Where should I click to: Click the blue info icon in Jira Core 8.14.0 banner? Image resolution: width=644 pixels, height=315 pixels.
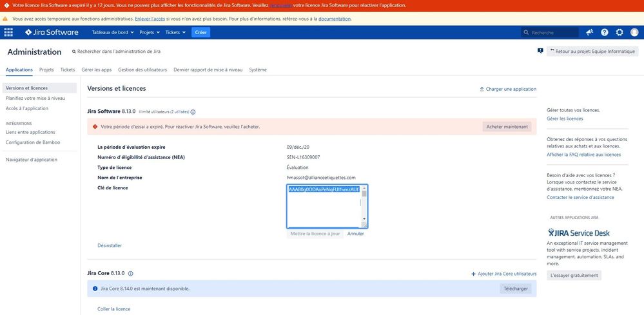95,289
